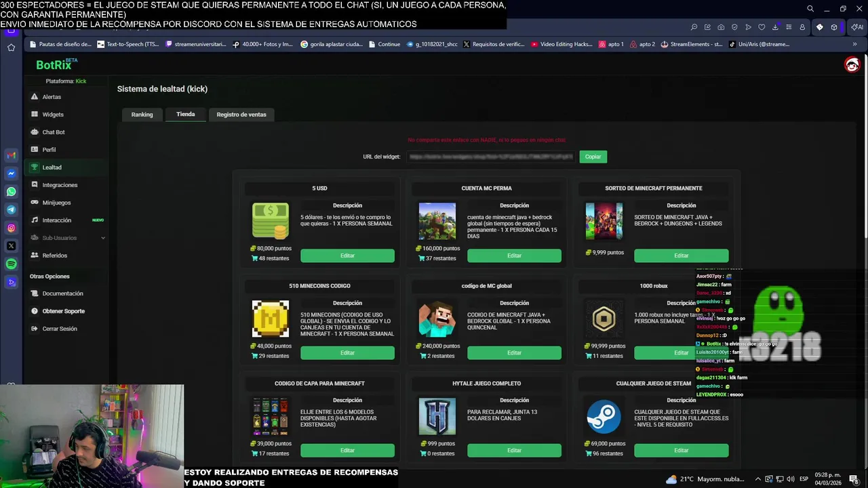Open the Uni/Aris TikTok bookmark
Image resolution: width=868 pixels, height=488 pixels.
[759, 44]
